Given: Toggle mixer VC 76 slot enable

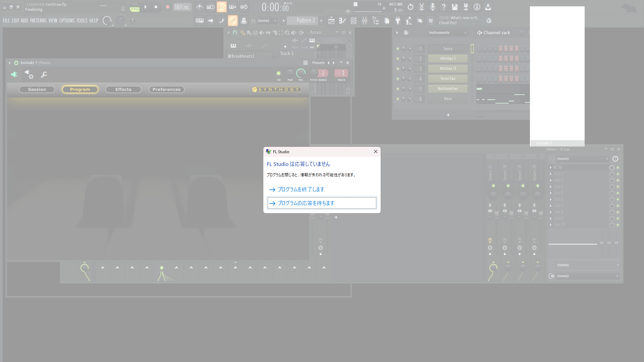Looking at the screenshot, I should coord(618,168).
